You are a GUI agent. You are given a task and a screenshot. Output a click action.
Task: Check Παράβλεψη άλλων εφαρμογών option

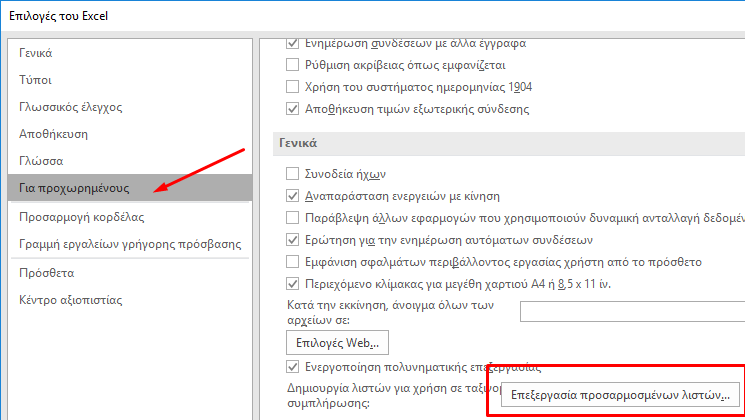point(293,218)
